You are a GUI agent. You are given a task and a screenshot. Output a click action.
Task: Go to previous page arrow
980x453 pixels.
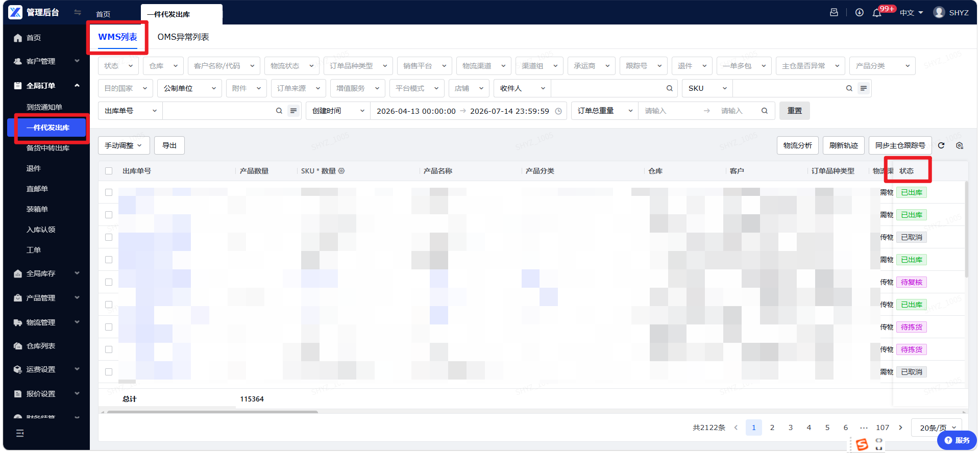736,427
